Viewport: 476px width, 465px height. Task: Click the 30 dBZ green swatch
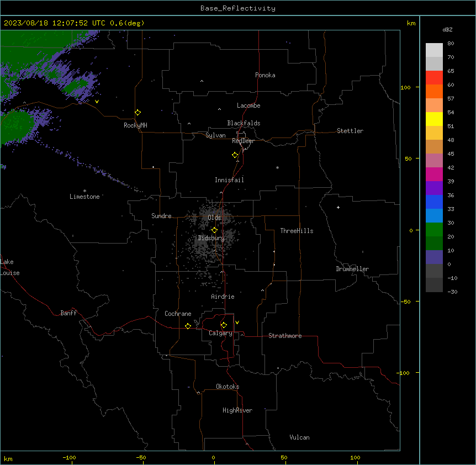[x=434, y=230]
